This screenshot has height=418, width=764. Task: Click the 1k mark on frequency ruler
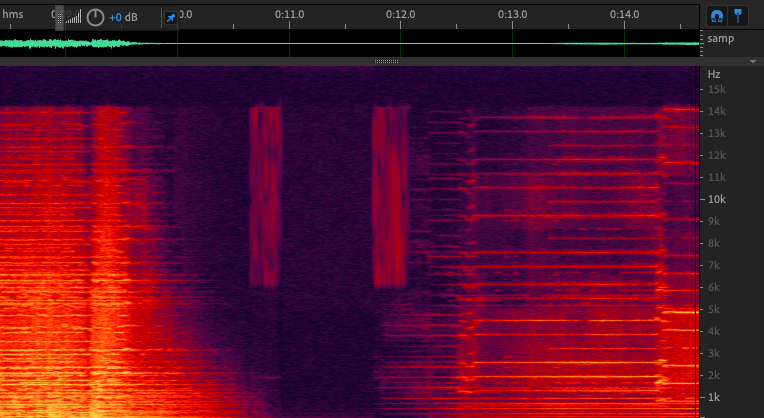[715, 397]
